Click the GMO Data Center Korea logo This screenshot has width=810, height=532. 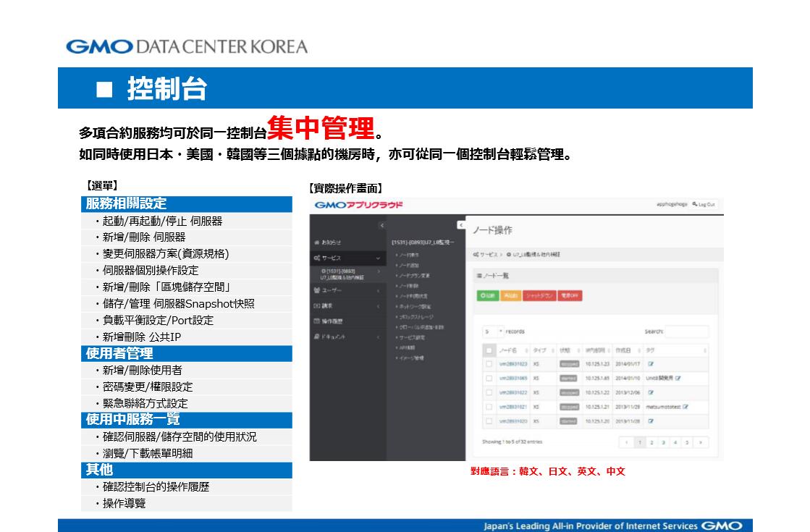(187, 46)
